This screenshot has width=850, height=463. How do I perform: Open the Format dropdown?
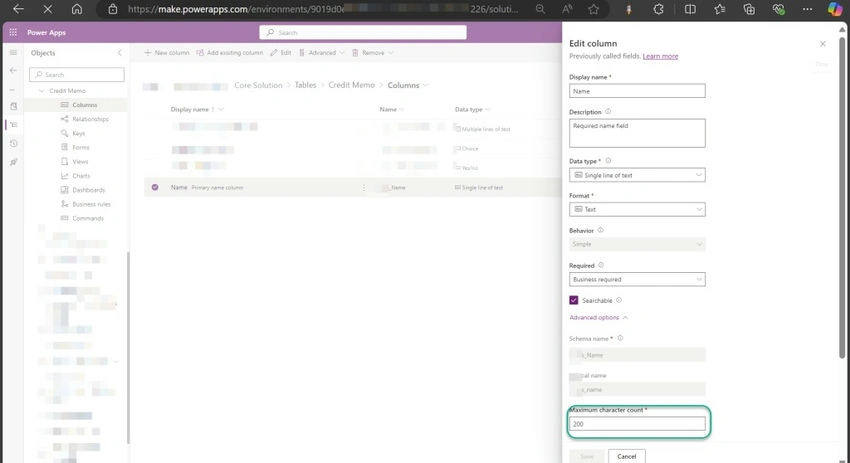[x=637, y=209]
